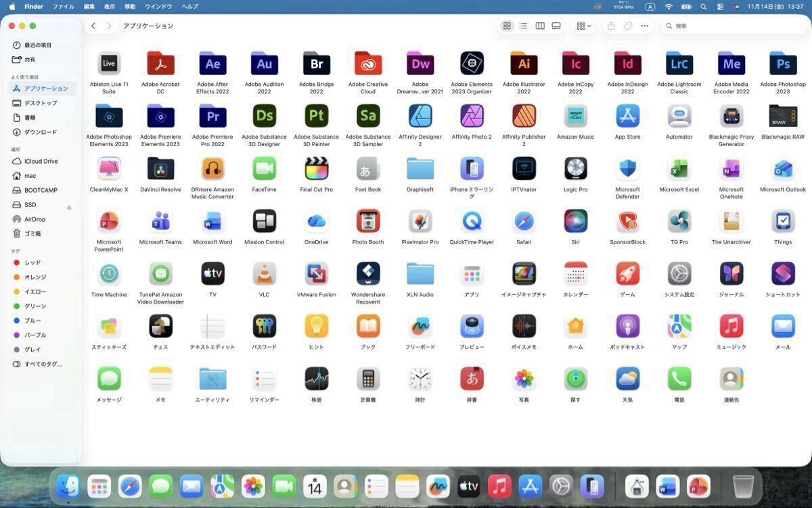Show all tags via すべてのタグ
The image size is (812, 508).
[x=43, y=364]
